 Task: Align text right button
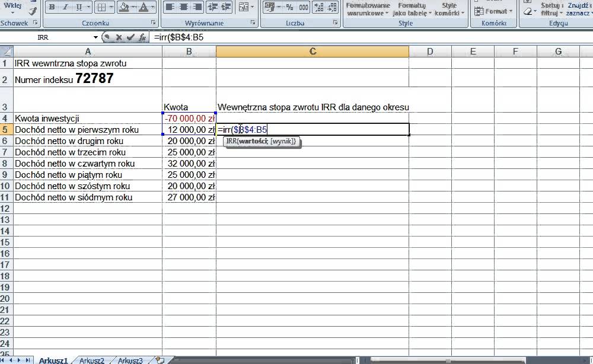click(x=197, y=7)
